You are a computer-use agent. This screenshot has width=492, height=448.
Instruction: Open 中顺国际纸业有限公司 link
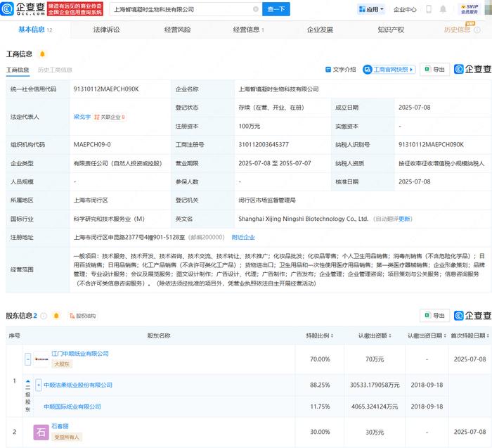click(72, 407)
